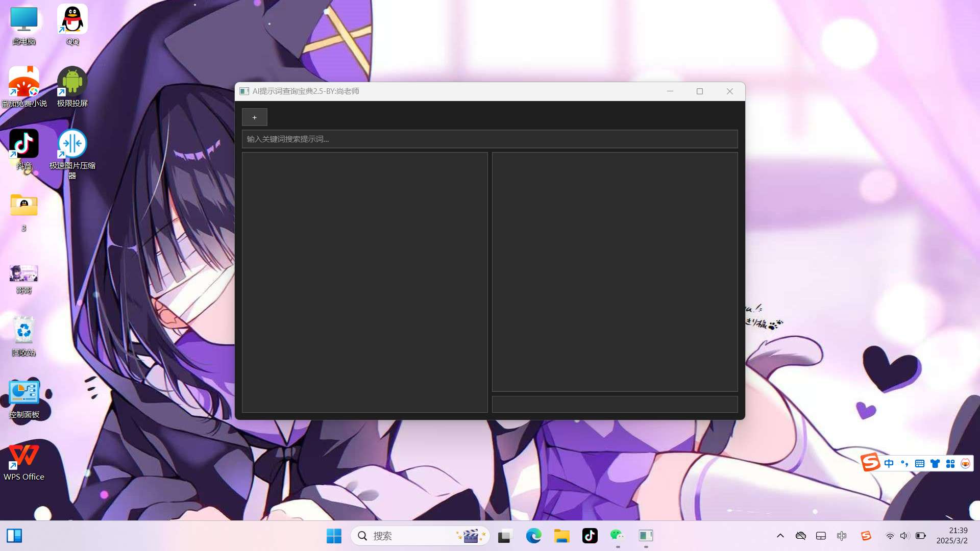This screenshot has width=980, height=551.
Task: Open the Sogou toolbox grid icon
Action: tap(950, 464)
